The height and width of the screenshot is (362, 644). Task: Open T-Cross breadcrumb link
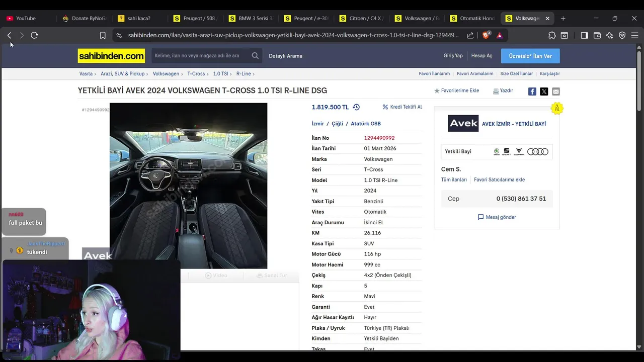[196, 74]
